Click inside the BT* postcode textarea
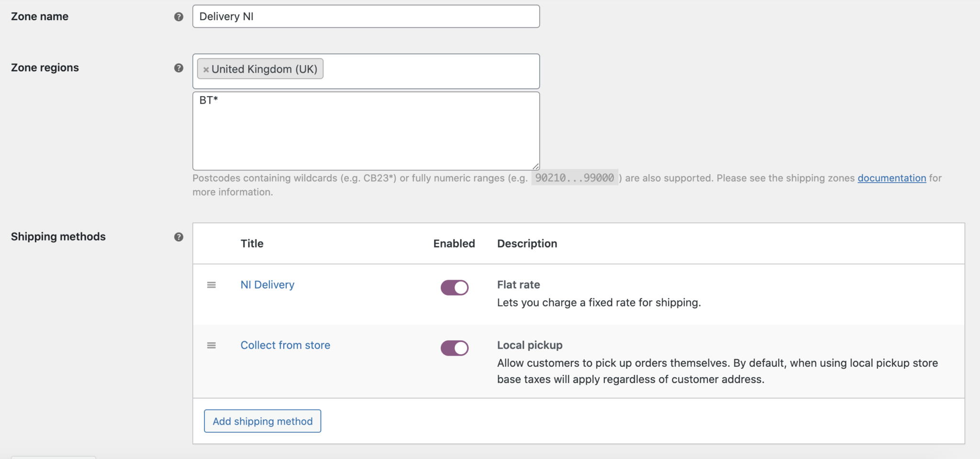 click(x=366, y=131)
